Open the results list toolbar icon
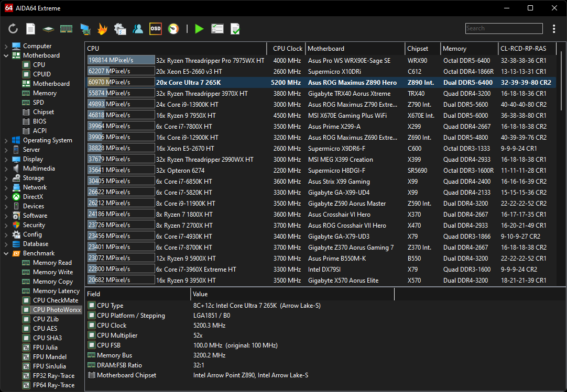This screenshot has height=392, width=567. (x=217, y=29)
